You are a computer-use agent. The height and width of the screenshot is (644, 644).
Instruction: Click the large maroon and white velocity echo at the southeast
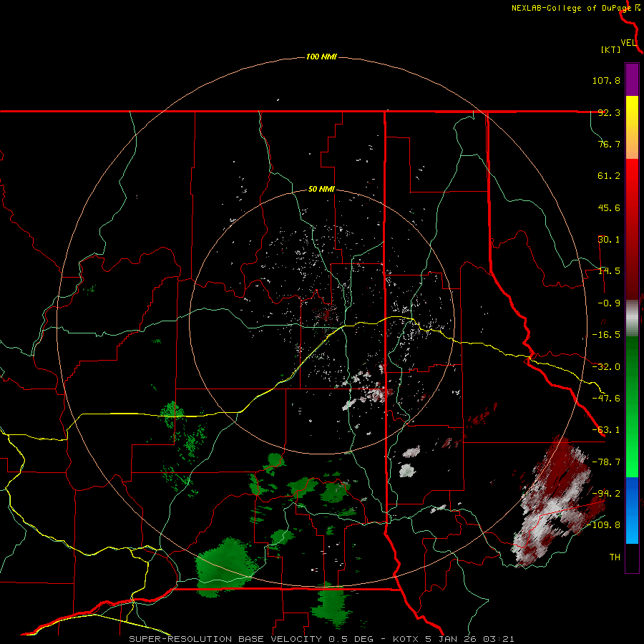pyautogui.click(x=559, y=501)
